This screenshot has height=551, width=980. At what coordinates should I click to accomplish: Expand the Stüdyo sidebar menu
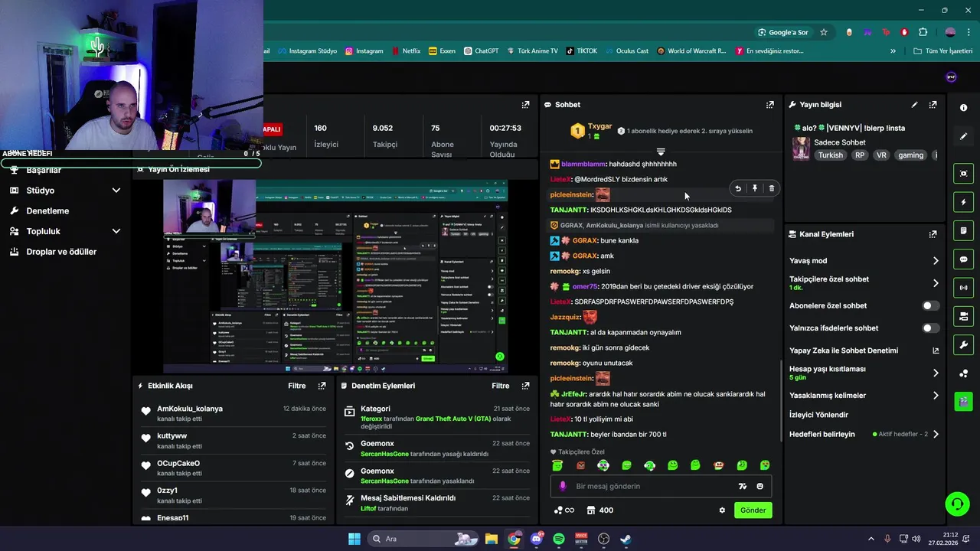click(x=116, y=191)
